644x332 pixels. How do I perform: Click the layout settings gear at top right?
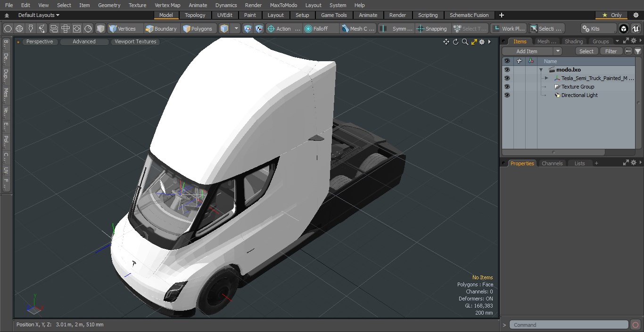click(636, 15)
